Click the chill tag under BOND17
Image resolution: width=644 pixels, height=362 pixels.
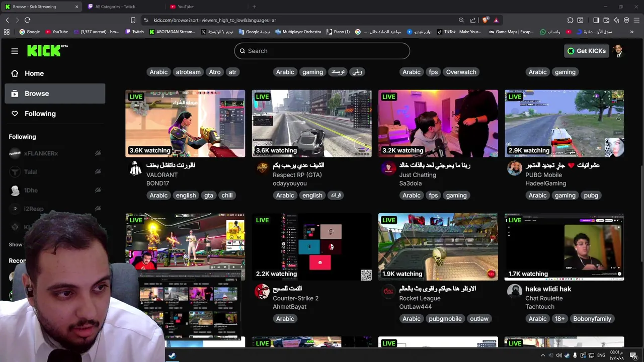227,195
